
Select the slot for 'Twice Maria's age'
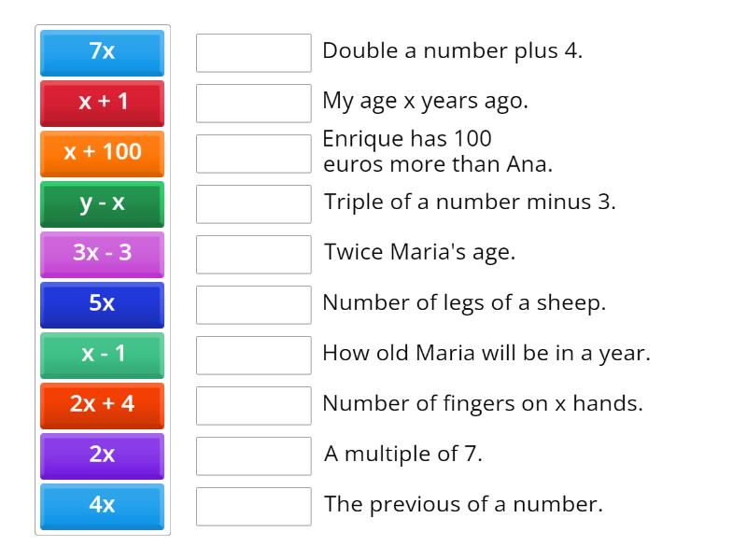[253, 254]
